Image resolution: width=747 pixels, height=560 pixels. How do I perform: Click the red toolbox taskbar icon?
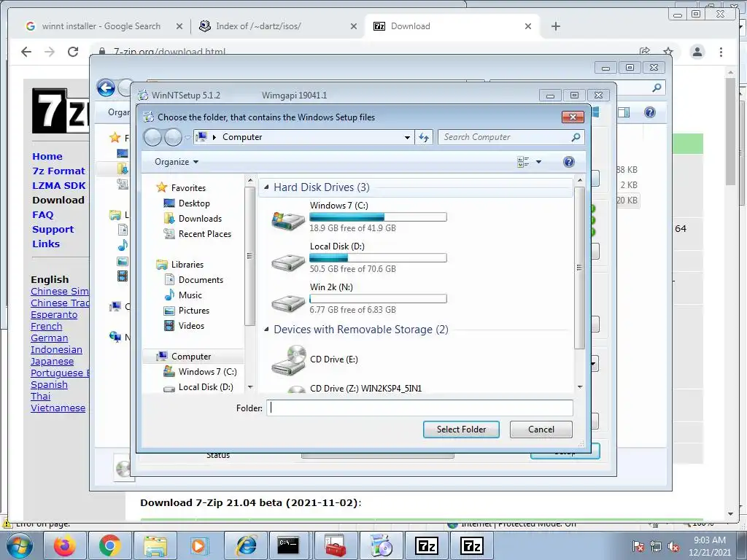click(x=334, y=545)
